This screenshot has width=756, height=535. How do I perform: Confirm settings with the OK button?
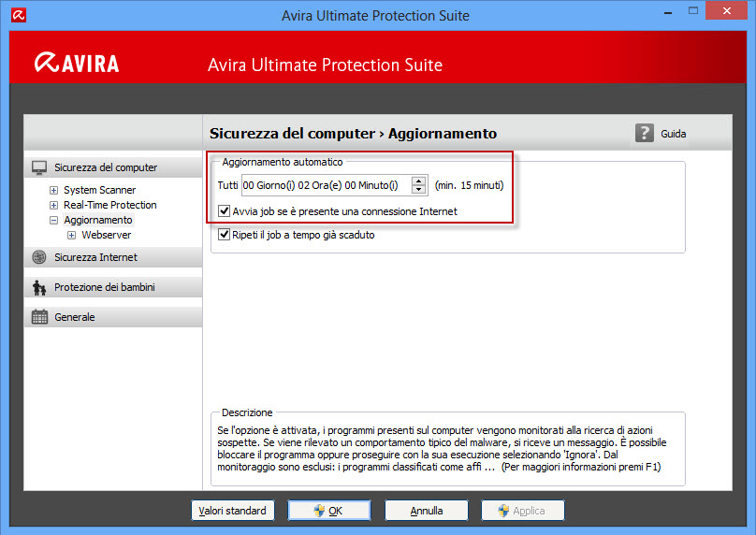tap(329, 511)
